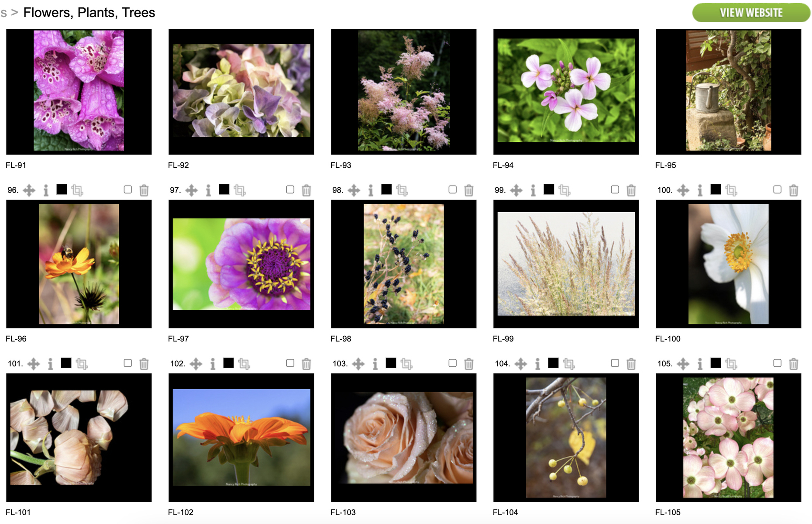Screen dimensions: 812x524
Task: Click the black color swatch for image 97
Action: coord(224,189)
